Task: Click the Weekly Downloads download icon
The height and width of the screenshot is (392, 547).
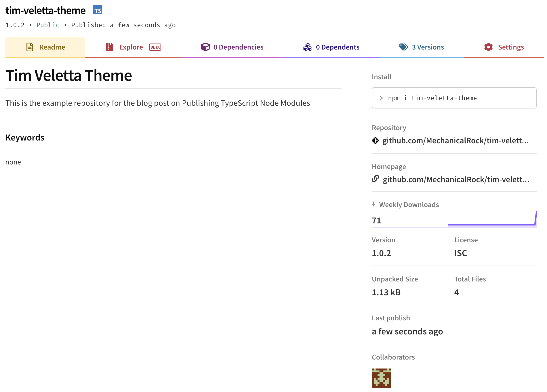Action: (374, 204)
